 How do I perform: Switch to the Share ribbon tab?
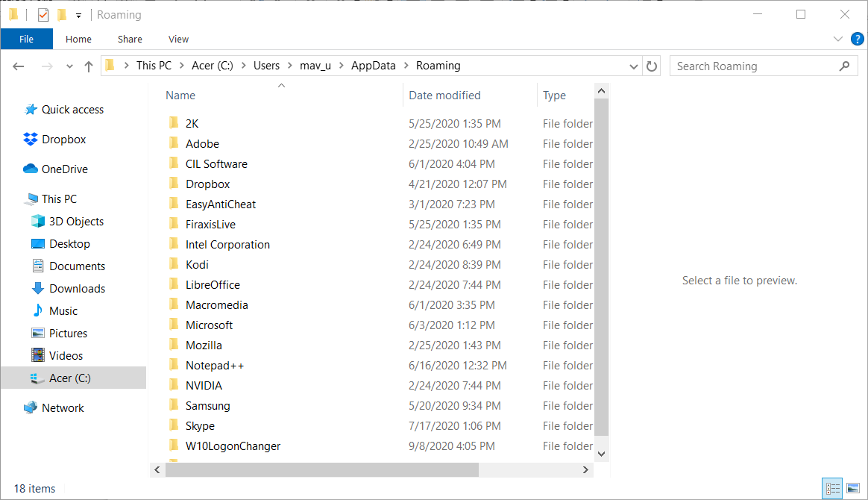pyautogui.click(x=130, y=40)
